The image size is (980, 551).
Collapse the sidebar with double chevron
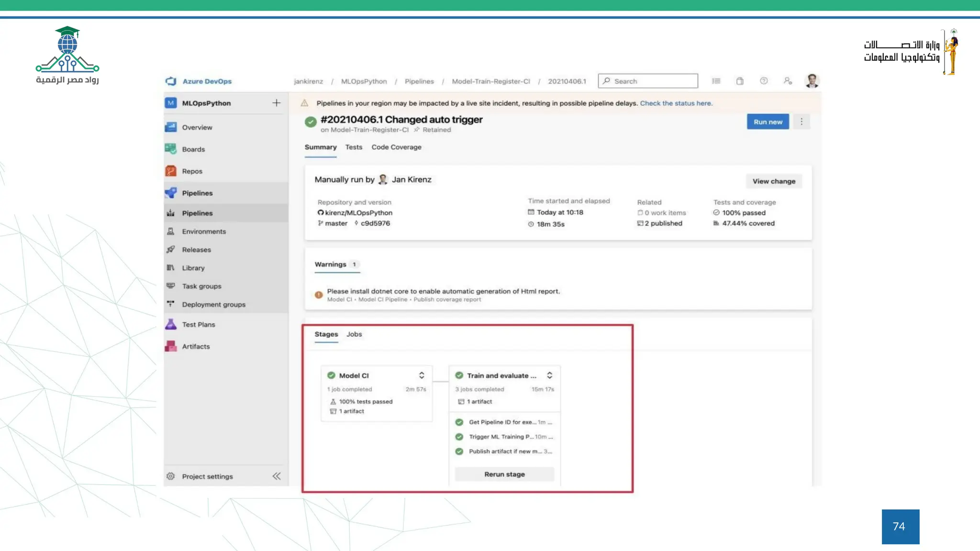tap(277, 476)
